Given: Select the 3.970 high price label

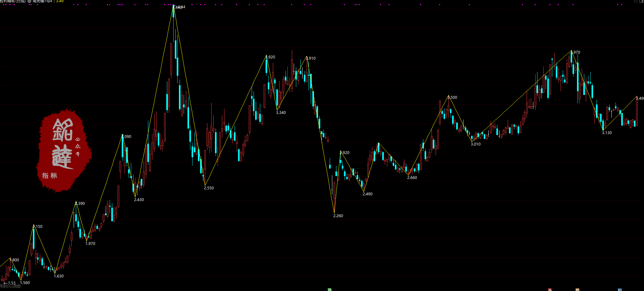Looking at the screenshot, I should (575, 52).
